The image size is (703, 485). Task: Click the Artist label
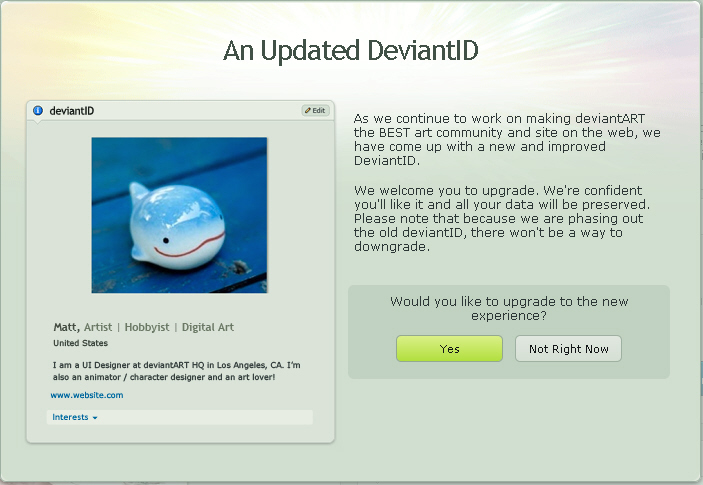point(98,327)
